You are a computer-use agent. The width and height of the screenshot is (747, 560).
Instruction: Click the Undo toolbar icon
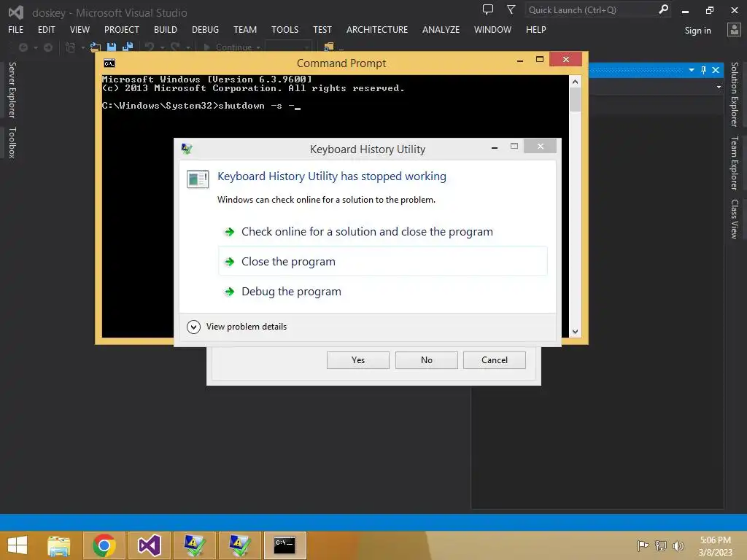(150, 47)
